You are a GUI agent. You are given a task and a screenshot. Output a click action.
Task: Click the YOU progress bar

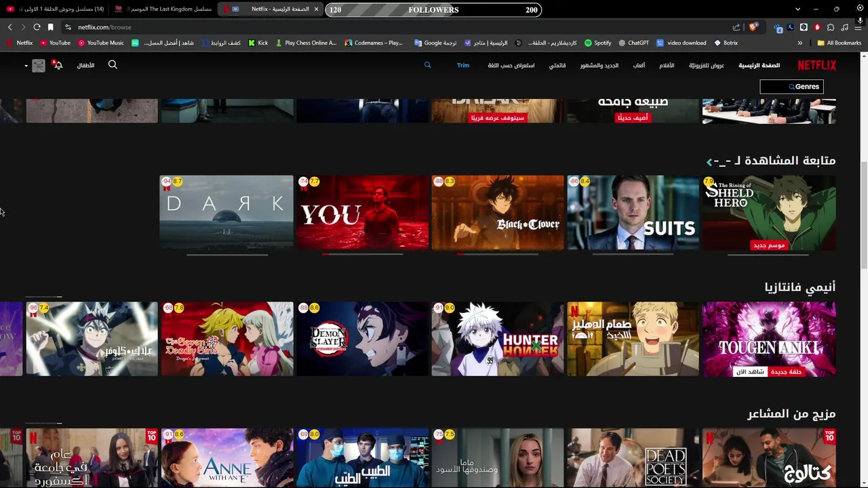(x=363, y=255)
